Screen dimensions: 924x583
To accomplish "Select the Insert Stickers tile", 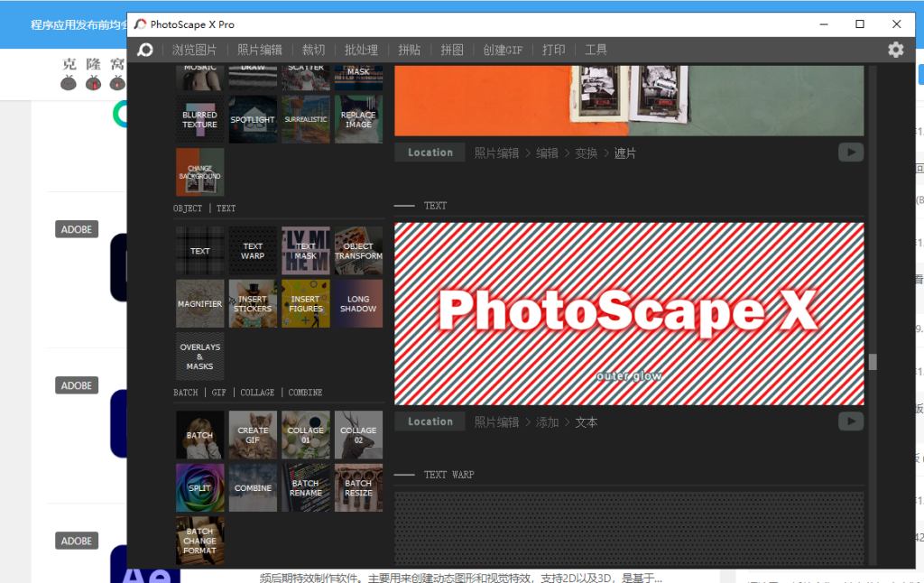I will (x=253, y=303).
